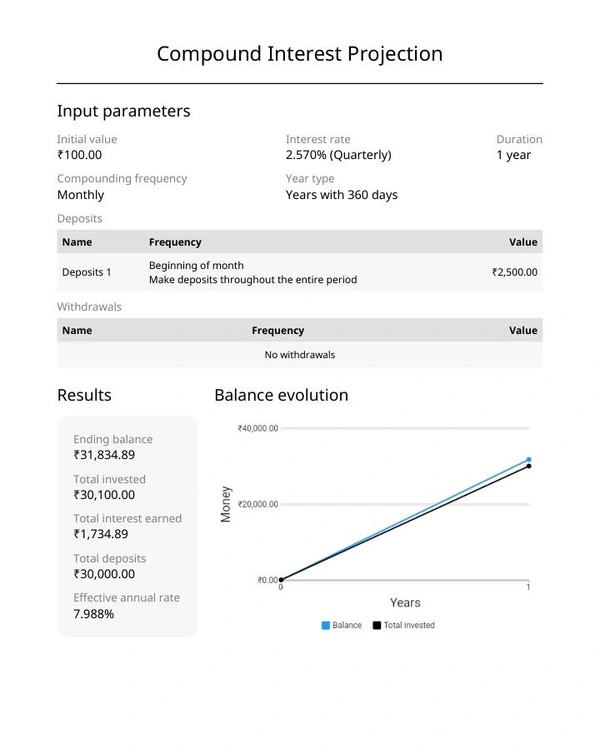Click the black Total invested end data point
The image size is (600, 753).
point(529,466)
